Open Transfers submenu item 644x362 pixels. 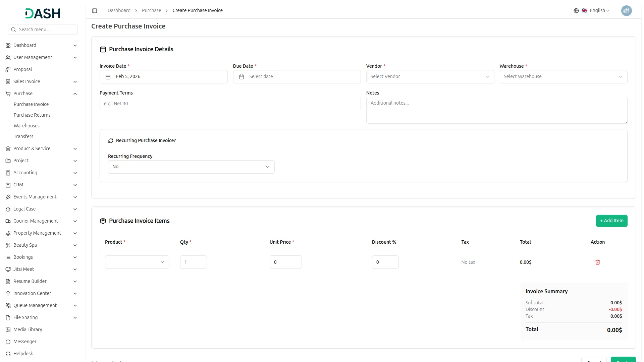pyautogui.click(x=23, y=136)
